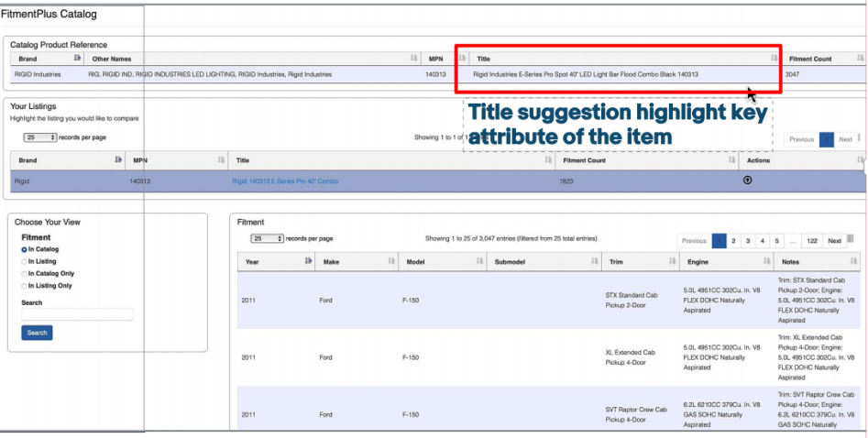Sort fitment table by Make icon
This screenshot has height=438, width=868.
[391, 261]
